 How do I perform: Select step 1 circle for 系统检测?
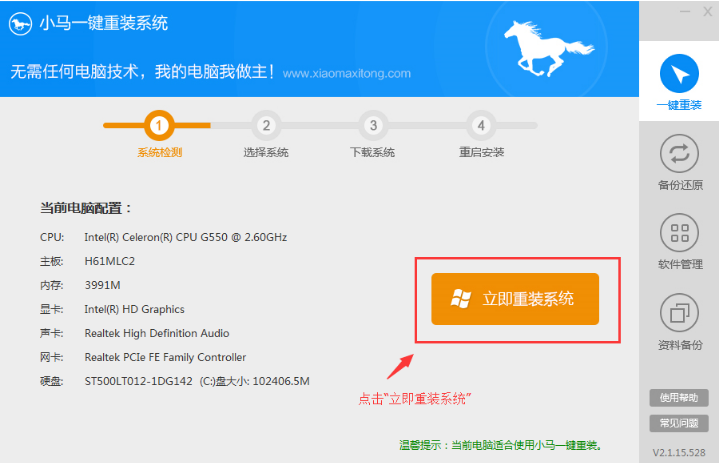click(x=159, y=126)
